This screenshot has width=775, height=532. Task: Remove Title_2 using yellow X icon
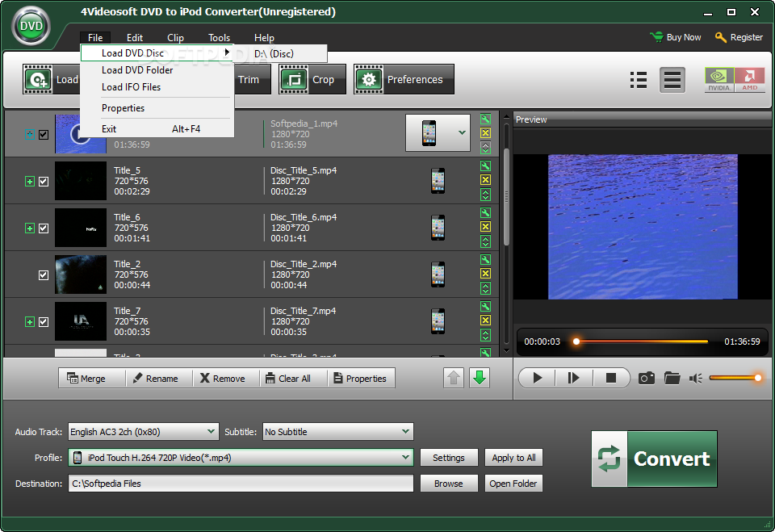(485, 274)
